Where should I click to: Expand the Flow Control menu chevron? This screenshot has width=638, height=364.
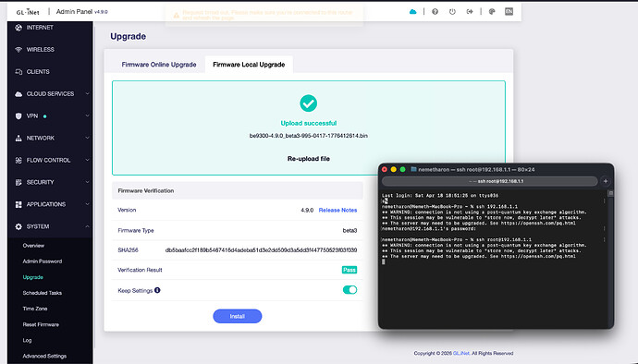tap(87, 160)
